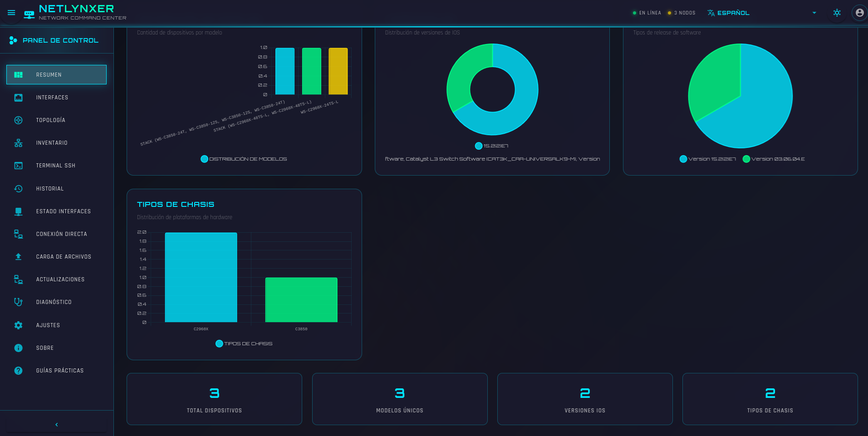Select Inventario in the sidebar
This screenshot has width=868, height=436.
(52, 143)
